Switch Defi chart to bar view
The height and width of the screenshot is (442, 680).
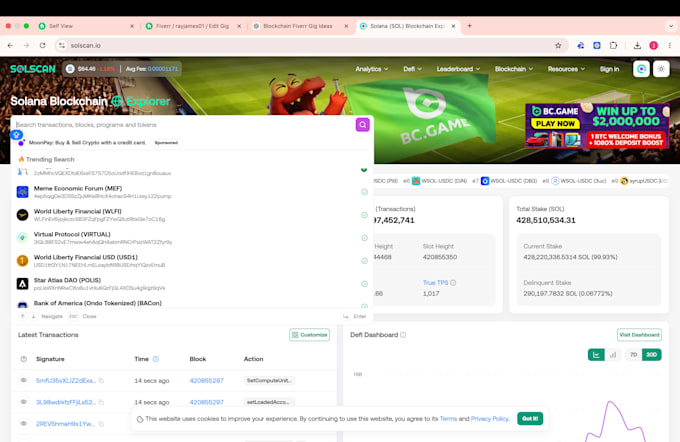[613, 355]
